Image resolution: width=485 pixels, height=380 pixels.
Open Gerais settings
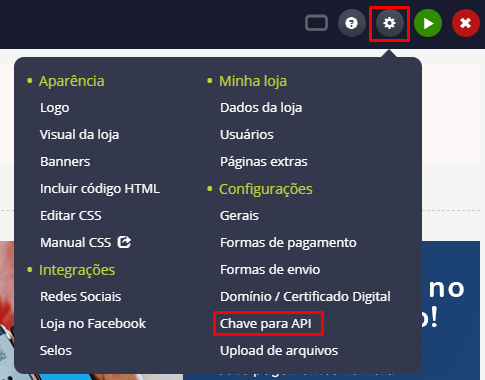coord(239,216)
